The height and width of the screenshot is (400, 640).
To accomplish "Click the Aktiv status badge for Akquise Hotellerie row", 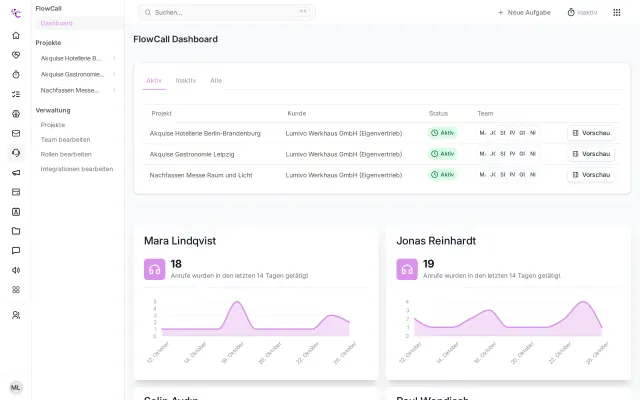I will [x=442, y=133].
